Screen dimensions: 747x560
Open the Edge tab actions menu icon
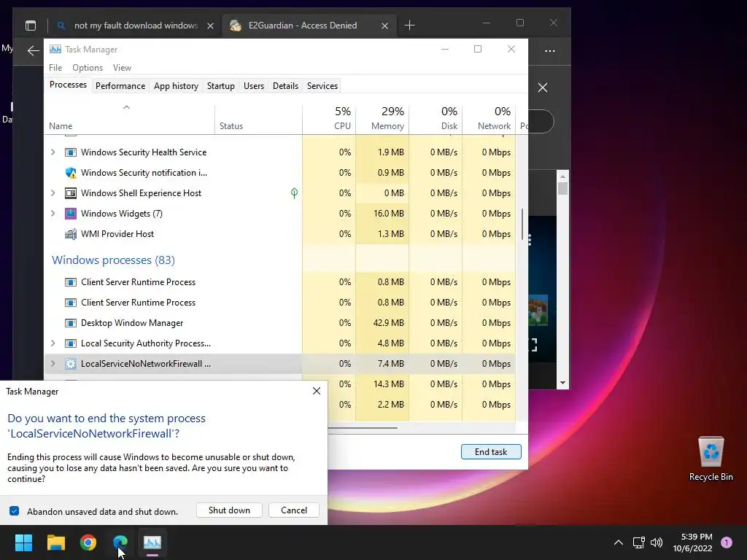click(x=31, y=26)
